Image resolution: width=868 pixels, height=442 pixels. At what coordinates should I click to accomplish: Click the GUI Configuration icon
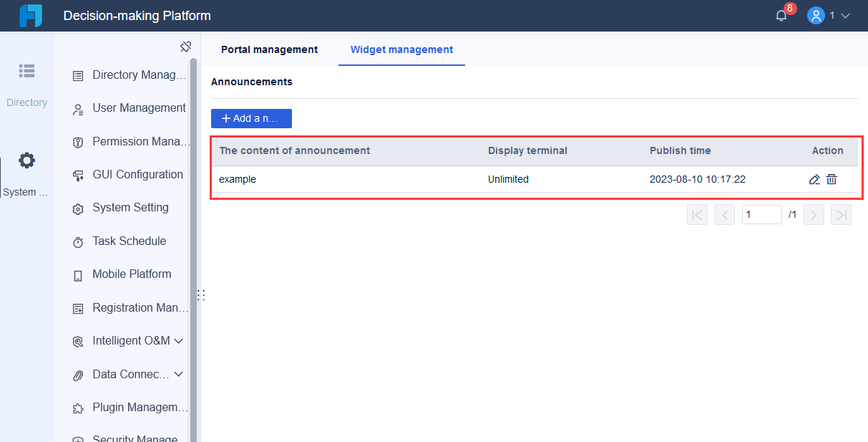[79, 174]
